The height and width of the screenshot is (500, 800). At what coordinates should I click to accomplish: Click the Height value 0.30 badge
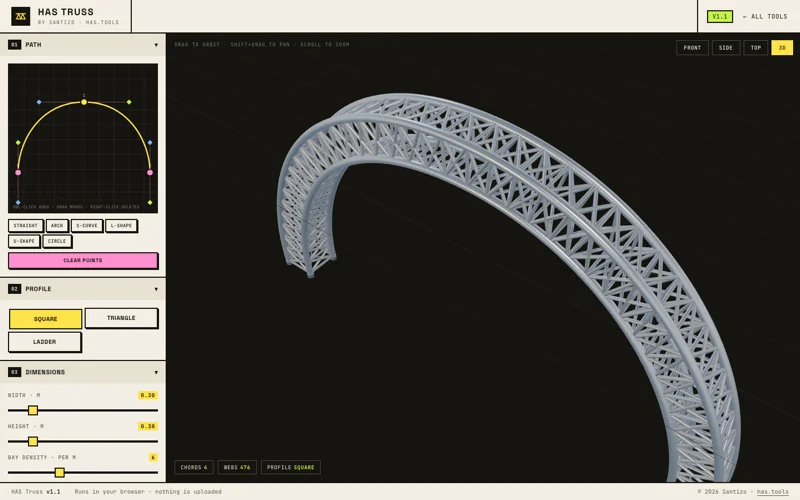[147, 427]
